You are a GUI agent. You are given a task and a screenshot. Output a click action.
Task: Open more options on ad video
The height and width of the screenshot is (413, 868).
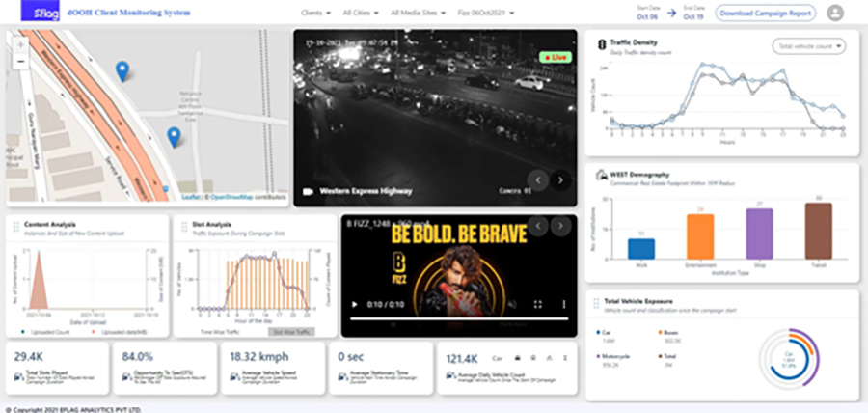coord(564,305)
